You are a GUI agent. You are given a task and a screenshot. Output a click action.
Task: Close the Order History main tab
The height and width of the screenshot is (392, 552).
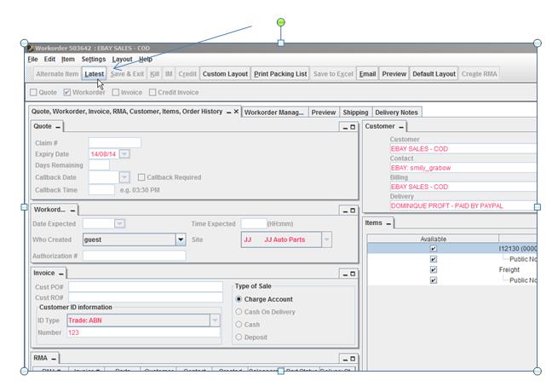point(236,112)
